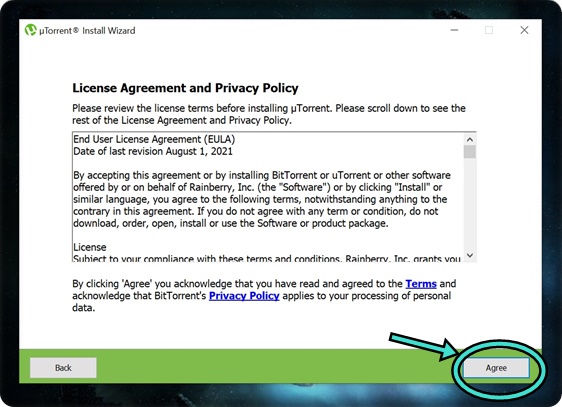Image resolution: width=562 pixels, height=407 pixels.
Task: Click the License Agreement and Privacy Policy heading
Action: (185, 88)
